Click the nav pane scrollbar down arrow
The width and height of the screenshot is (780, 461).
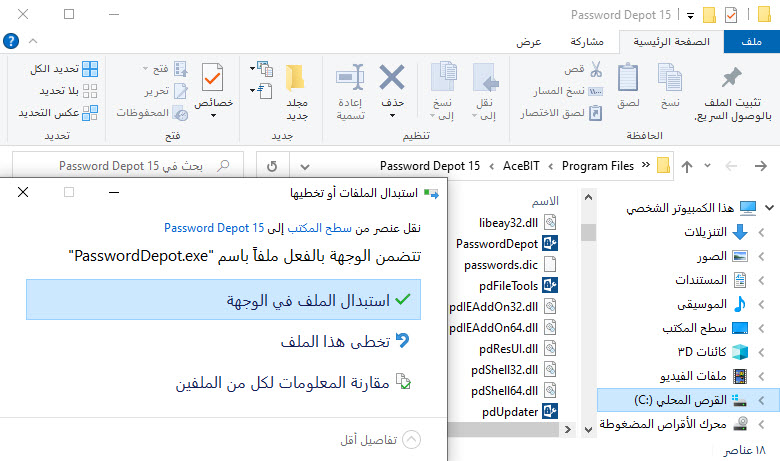(x=588, y=430)
